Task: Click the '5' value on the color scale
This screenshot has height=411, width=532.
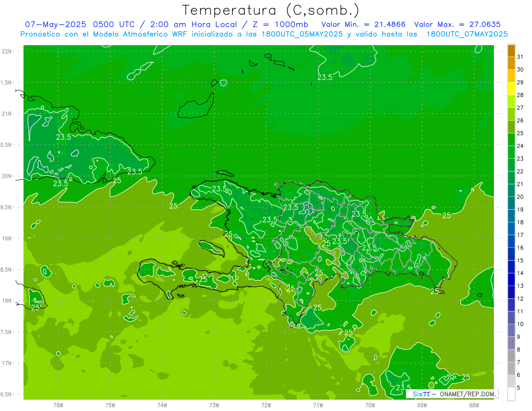Action: [519, 388]
